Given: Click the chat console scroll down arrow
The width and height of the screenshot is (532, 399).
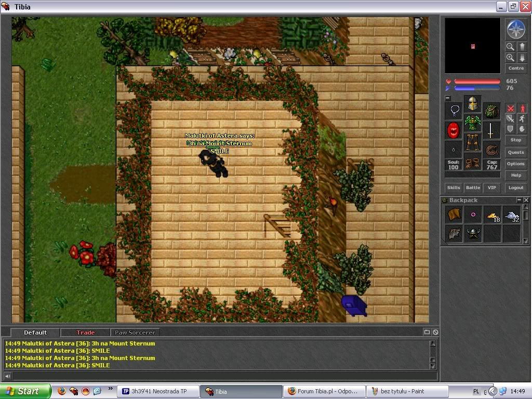Looking at the screenshot, I should 433,366.
